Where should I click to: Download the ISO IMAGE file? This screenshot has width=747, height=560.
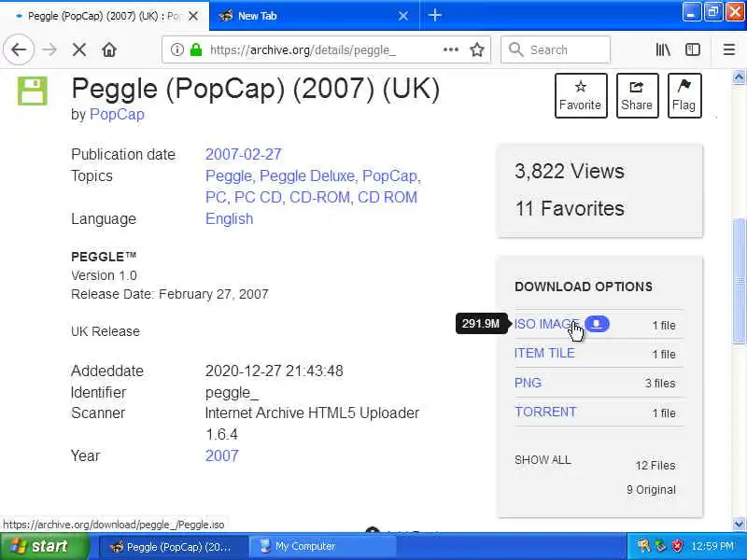coord(546,324)
